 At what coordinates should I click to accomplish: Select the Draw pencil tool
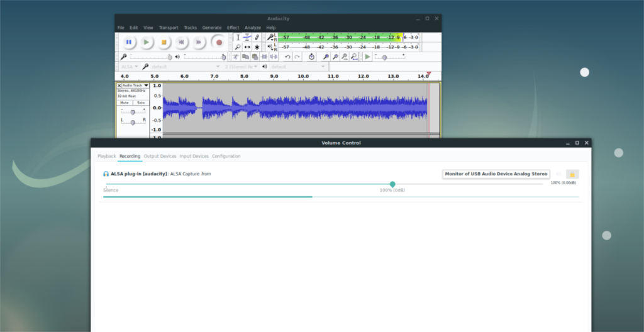(x=257, y=38)
